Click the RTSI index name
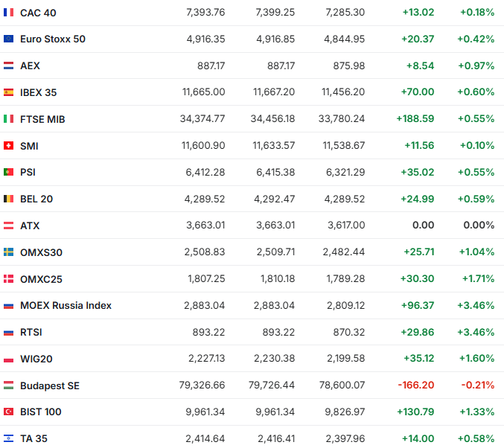Screen dimensions: 504x448 [x=31, y=332]
